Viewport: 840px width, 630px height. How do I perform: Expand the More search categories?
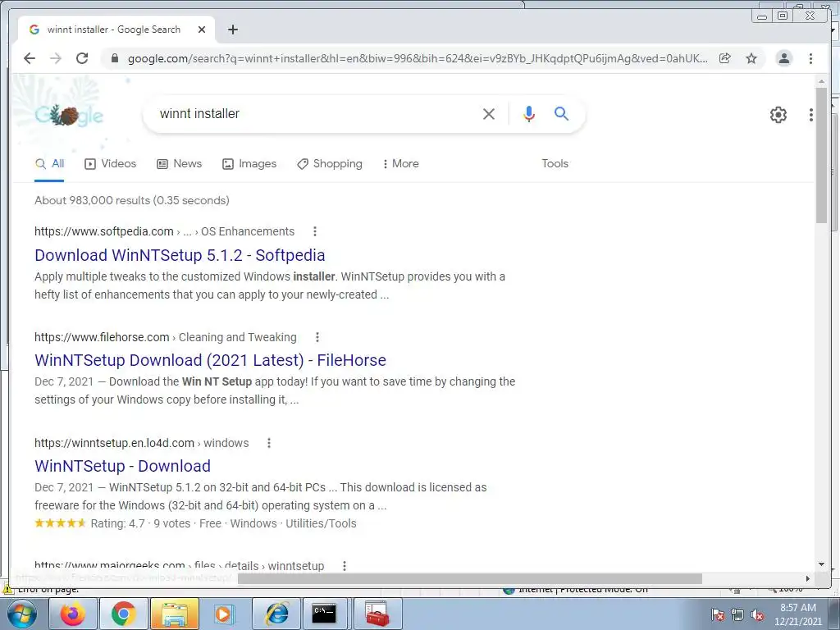(400, 164)
